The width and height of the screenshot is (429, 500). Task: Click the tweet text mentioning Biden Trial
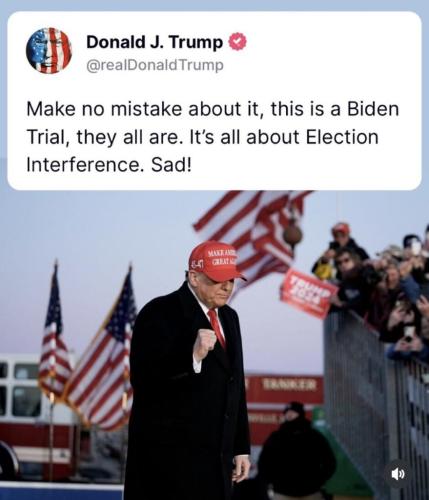pyautogui.click(x=212, y=137)
